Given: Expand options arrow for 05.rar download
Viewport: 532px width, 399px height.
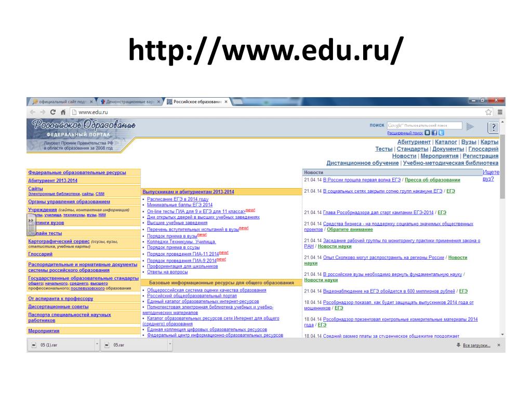Looking at the screenshot, I should 170,344.
